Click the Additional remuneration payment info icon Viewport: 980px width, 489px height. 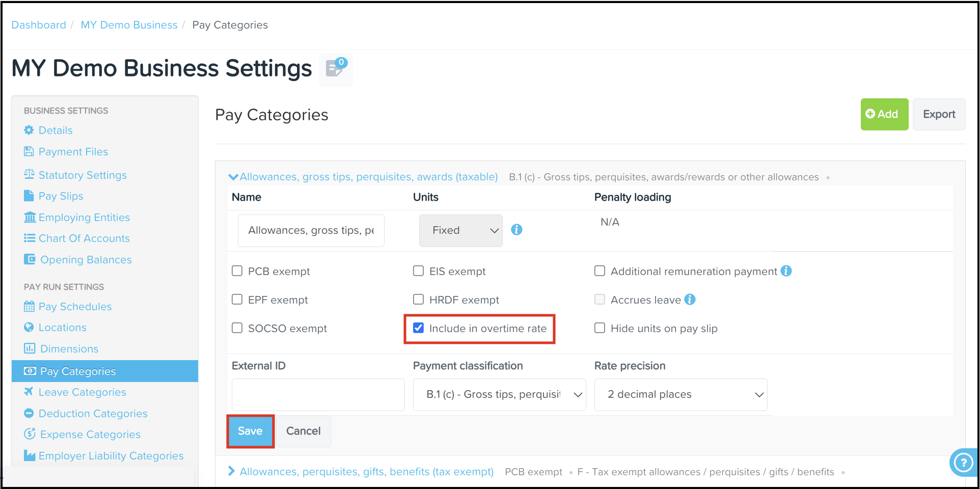(x=786, y=271)
